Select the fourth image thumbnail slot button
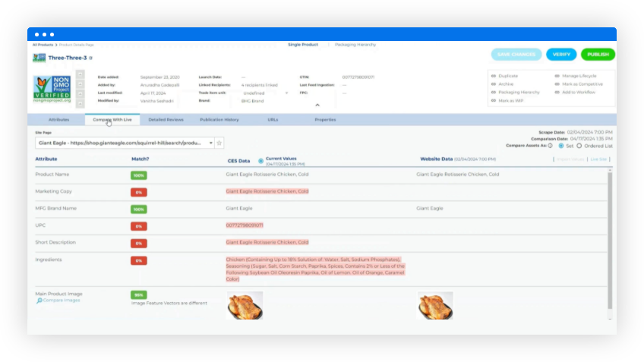This screenshot has width=644, height=362. pos(80,104)
